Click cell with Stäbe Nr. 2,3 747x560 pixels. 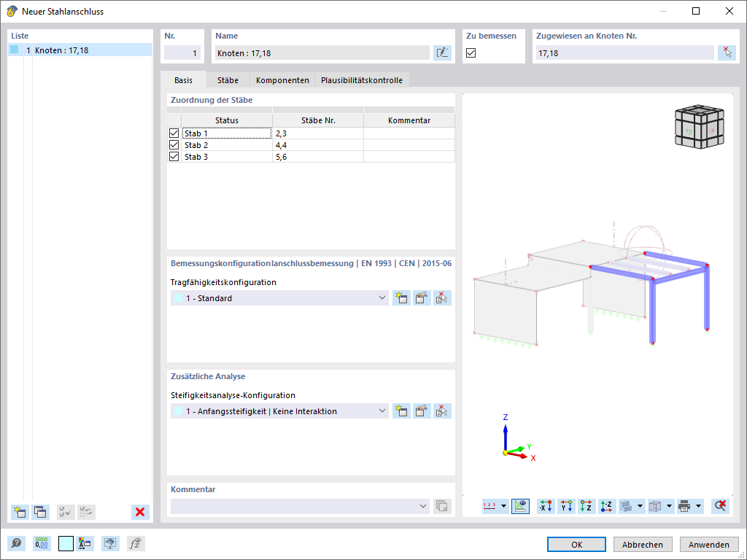318,133
